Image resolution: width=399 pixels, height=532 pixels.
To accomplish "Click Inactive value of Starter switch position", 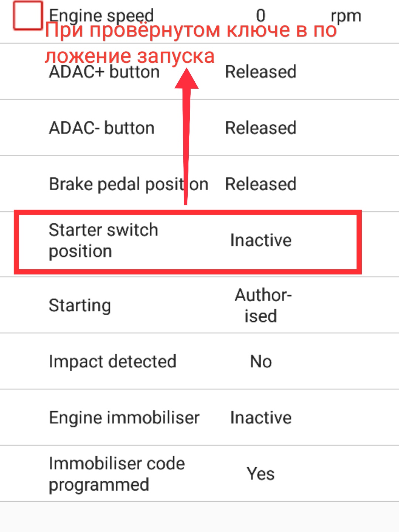I will tap(260, 240).
